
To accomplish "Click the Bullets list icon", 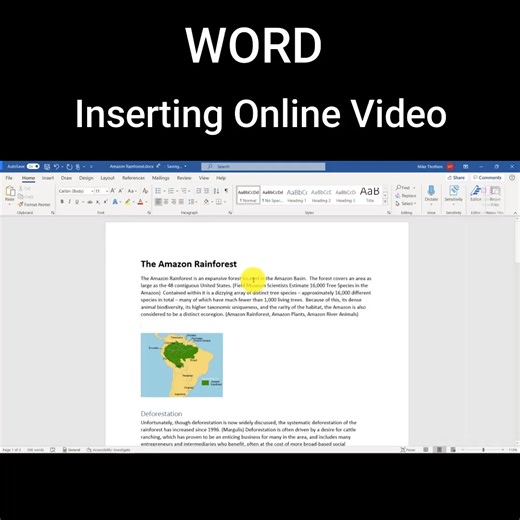I will 158,191.
